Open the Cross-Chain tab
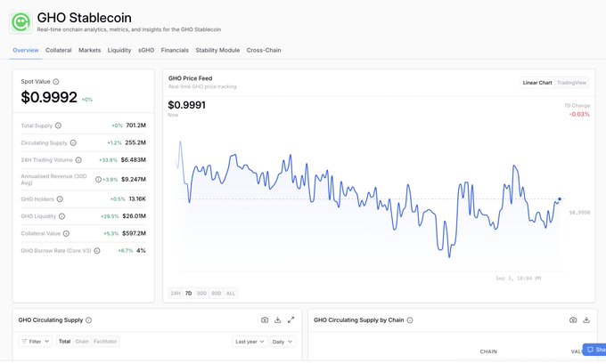The height and width of the screenshot is (364, 606). [264, 50]
